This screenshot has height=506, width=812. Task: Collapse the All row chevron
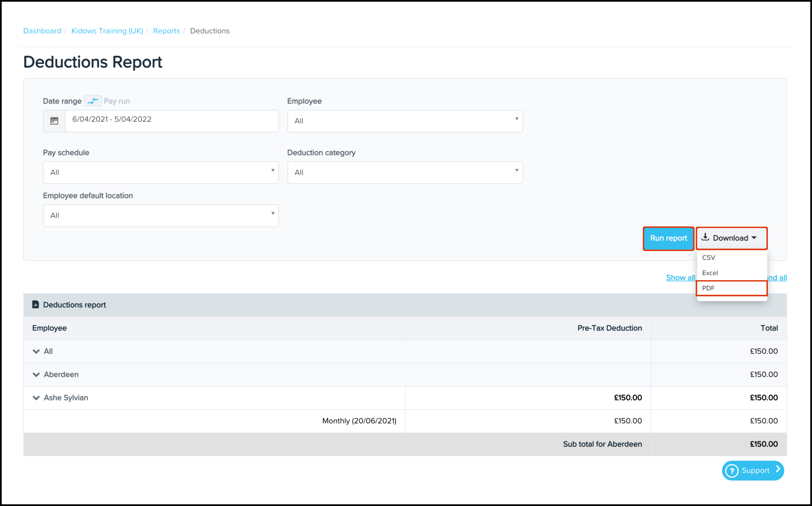click(36, 351)
